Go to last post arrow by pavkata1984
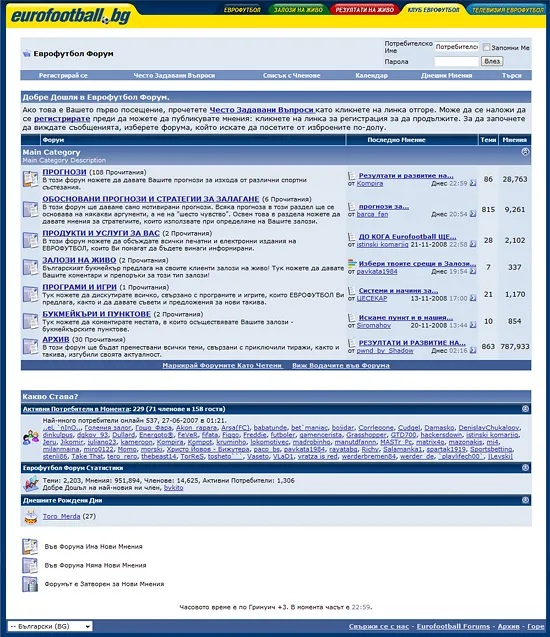Screen dimensions: 550x637 [x=473, y=271]
